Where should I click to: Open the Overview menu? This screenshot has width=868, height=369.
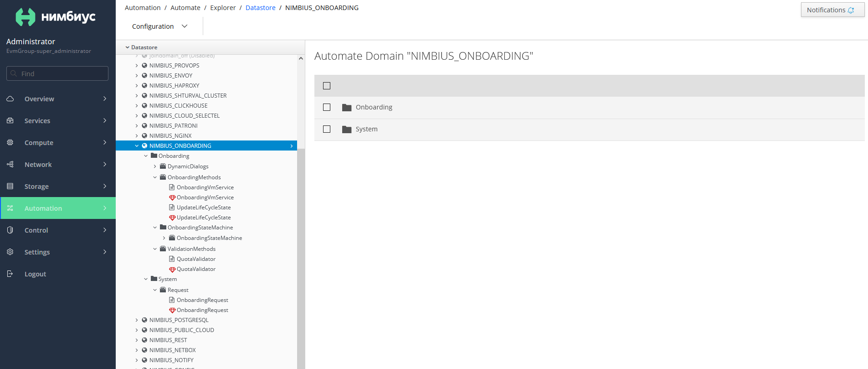click(58, 99)
